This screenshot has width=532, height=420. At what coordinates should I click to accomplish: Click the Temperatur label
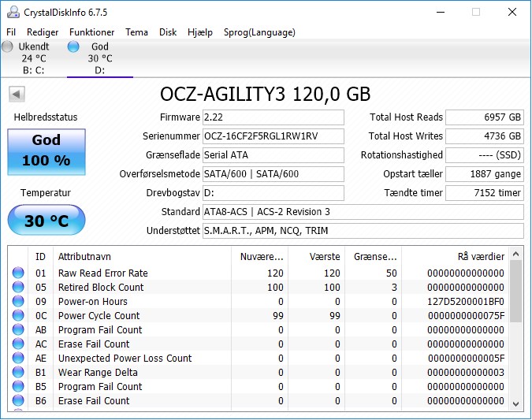46,193
